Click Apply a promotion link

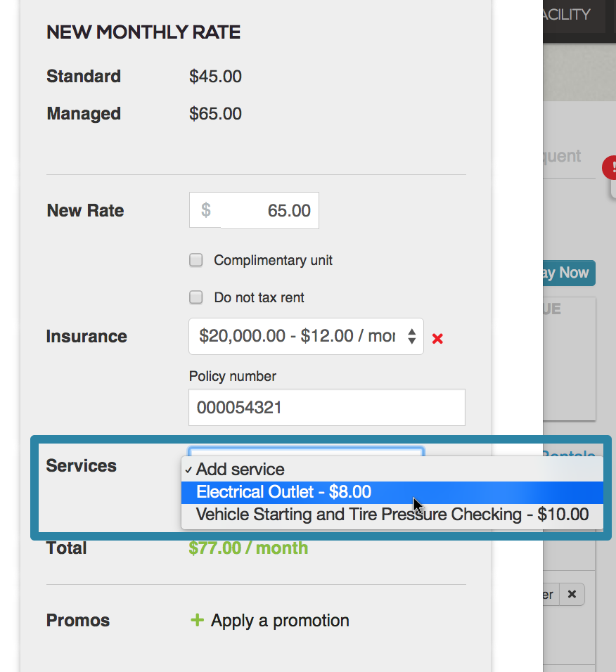click(x=280, y=621)
